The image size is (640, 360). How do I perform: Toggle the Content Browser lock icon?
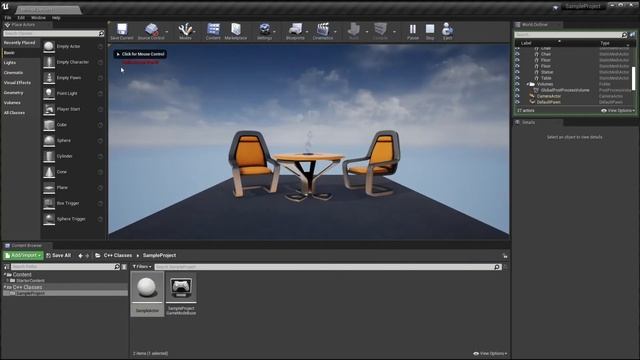(x=505, y=256)
